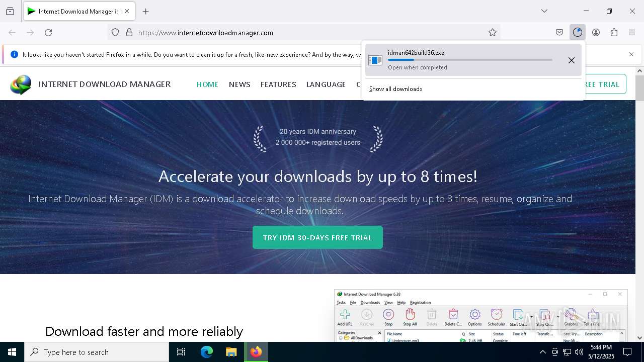Cancel the idman642build36.exe download

(571, 60)
